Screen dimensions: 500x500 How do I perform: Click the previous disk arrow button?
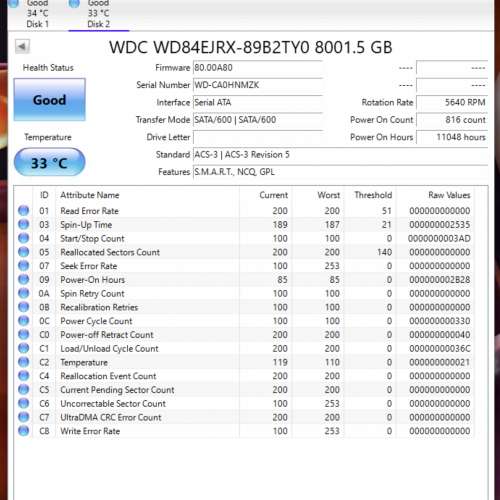point(22,46)
